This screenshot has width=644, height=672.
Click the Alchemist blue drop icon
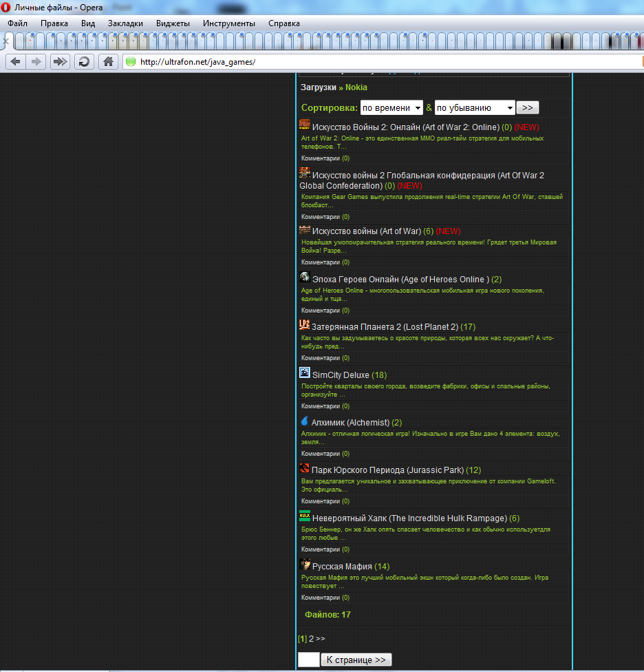pyautogui.click(x=305, y=421)
